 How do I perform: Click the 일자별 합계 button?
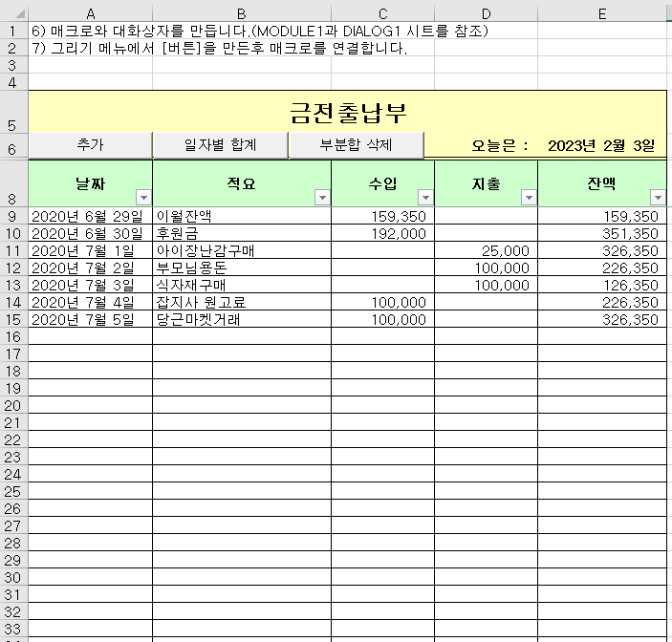point(220,145)
